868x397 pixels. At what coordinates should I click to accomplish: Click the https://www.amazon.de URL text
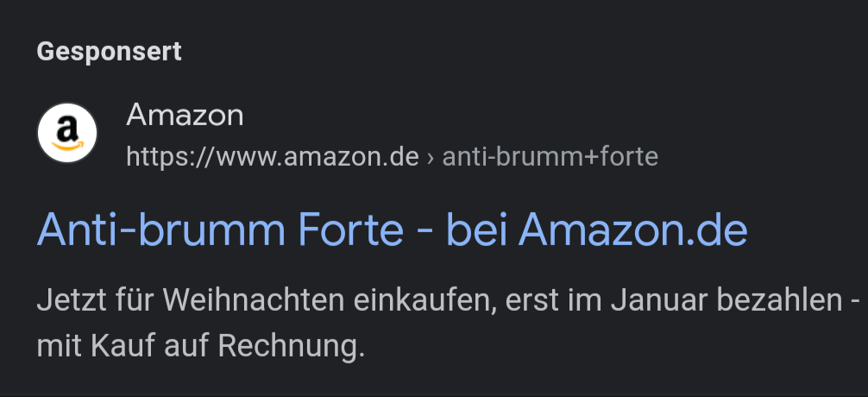pos(273,157)
